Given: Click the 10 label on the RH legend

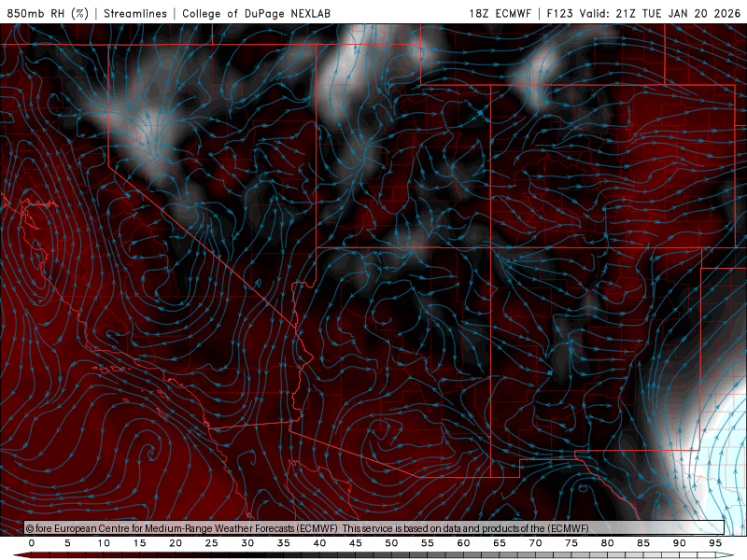Looking at the screenshot, I should click(x=104, y=543).
